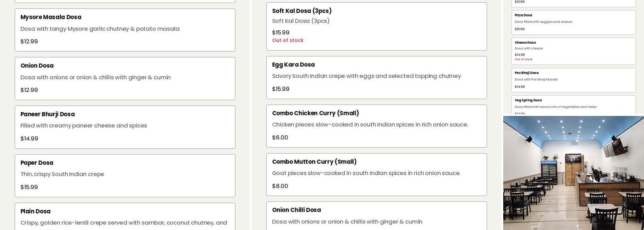Click the Paper Dosa description text

62,174
